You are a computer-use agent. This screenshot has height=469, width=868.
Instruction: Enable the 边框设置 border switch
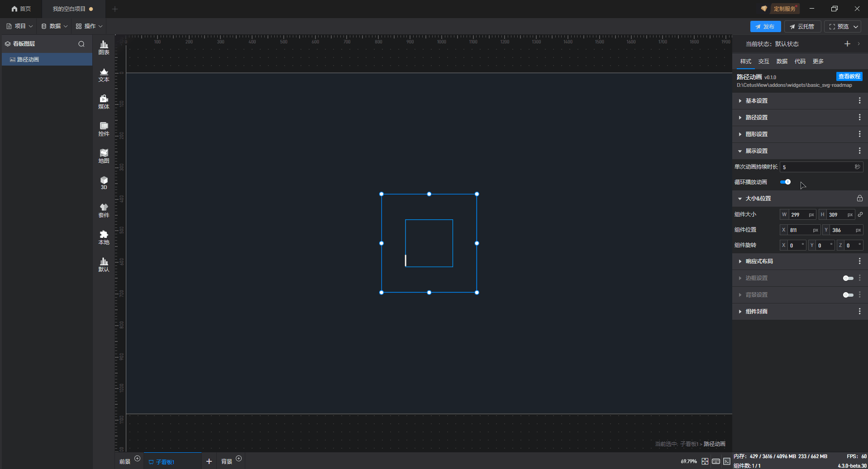pos(848,278)
